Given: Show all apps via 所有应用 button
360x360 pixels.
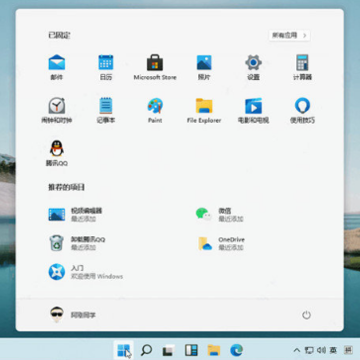Looking at the screenshot, I should coord(289,35).
